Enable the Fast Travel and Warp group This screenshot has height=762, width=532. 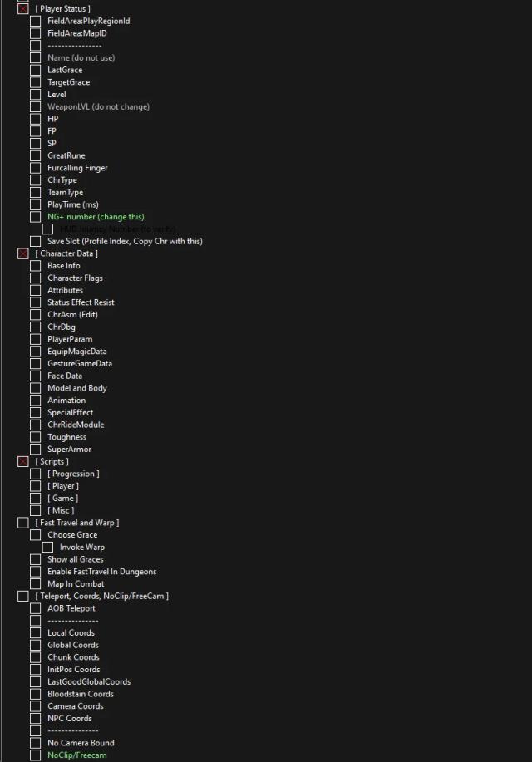[22, 523]
